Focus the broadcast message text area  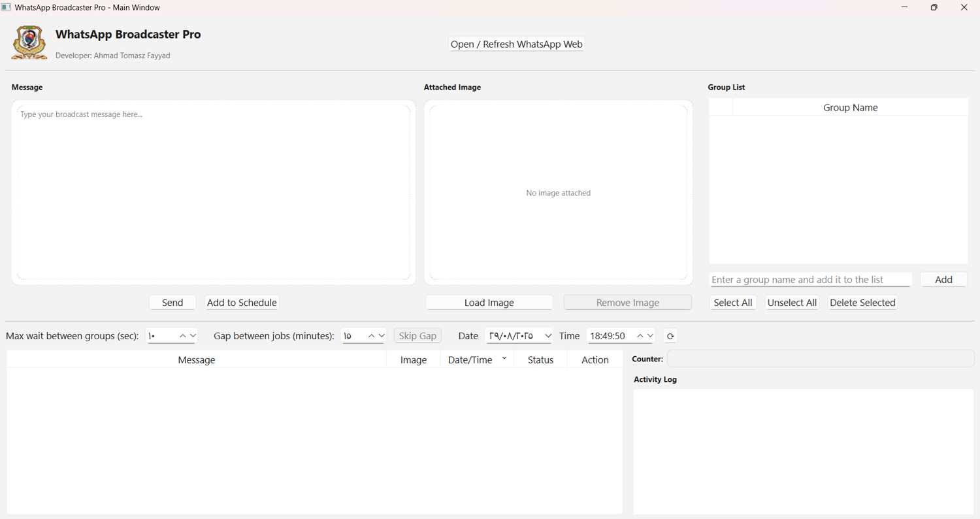[214, 193]
